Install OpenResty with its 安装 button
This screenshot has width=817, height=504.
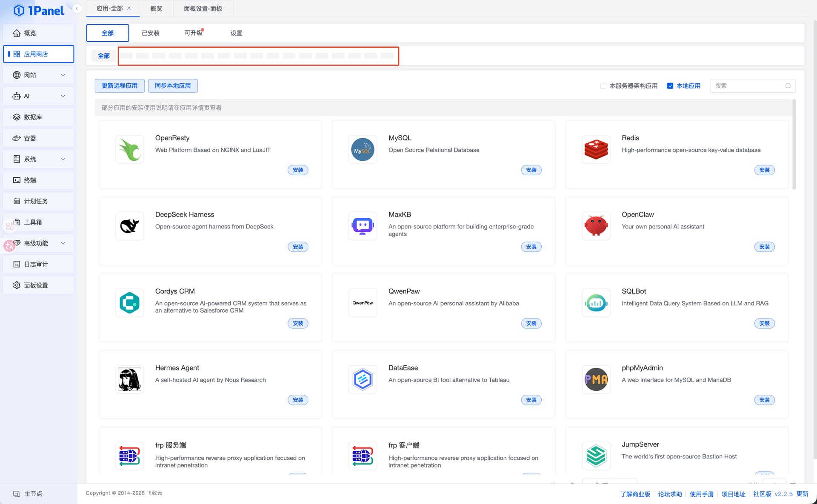[298, 170]
